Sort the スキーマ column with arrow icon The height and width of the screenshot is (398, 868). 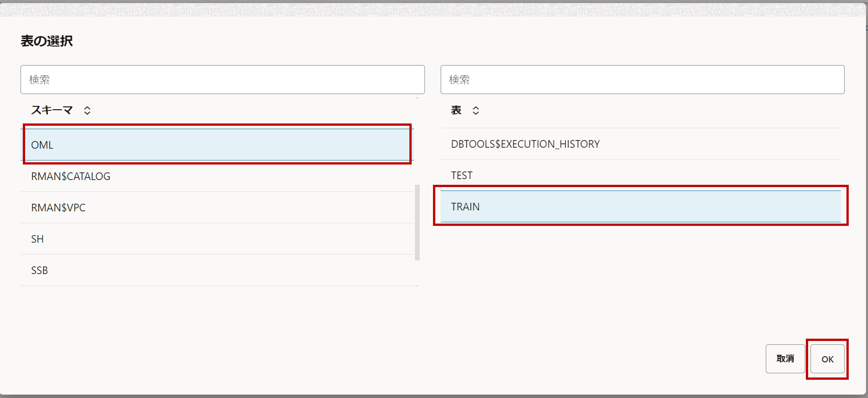coord(87,111)
